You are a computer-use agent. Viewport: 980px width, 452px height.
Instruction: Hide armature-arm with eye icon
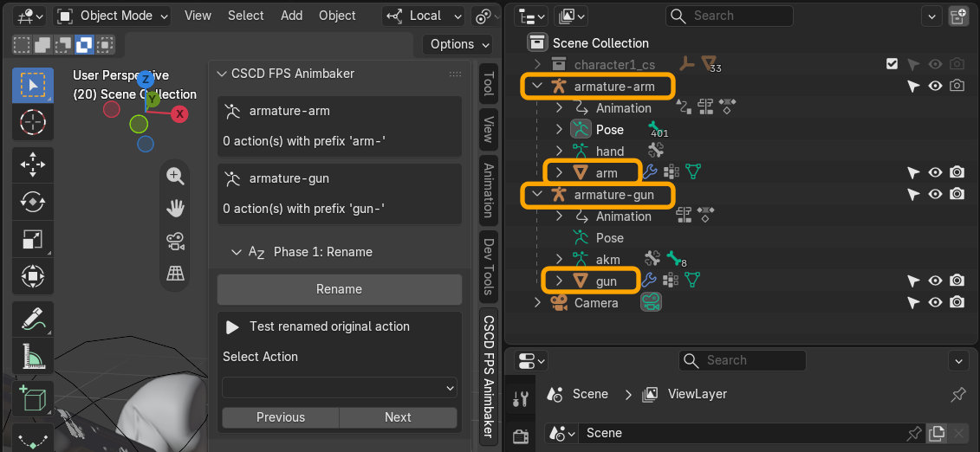coord(935,86)
